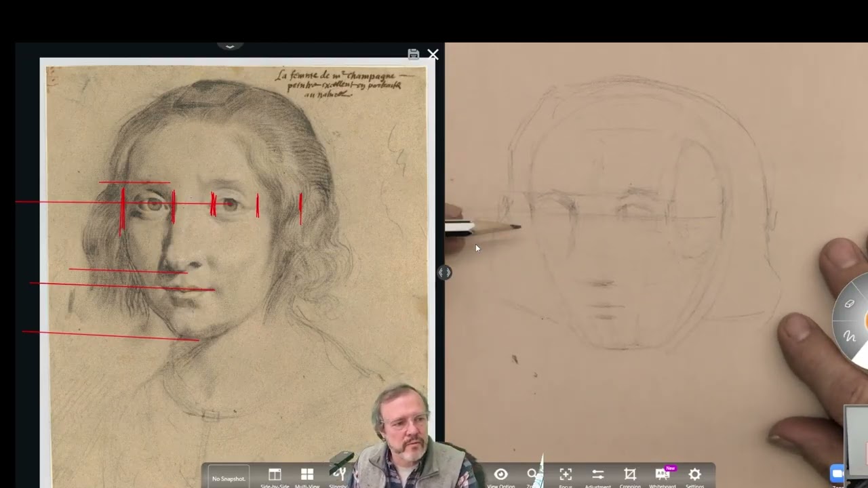Click the split-view divider handle

[x=444, y=272]
